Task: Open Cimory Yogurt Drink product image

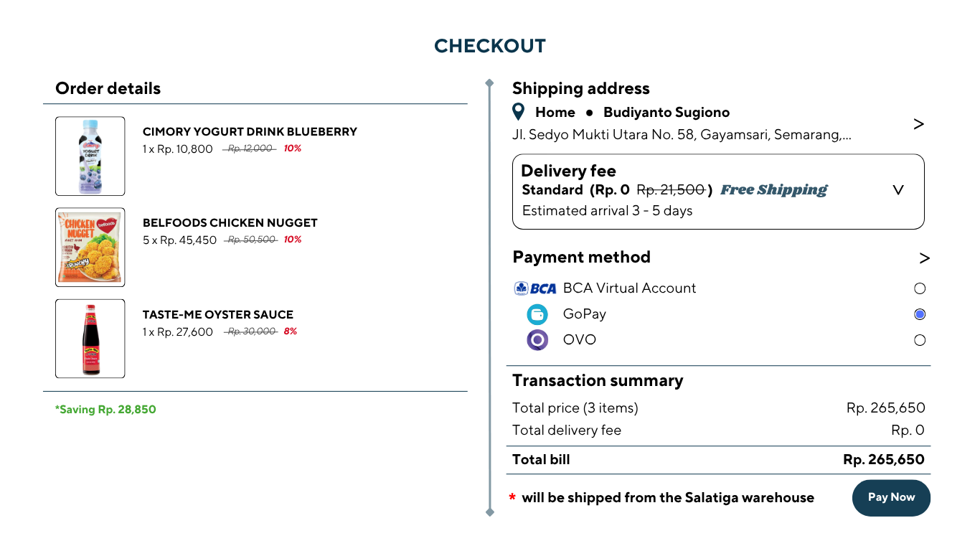Action: [x=90, y=156]
